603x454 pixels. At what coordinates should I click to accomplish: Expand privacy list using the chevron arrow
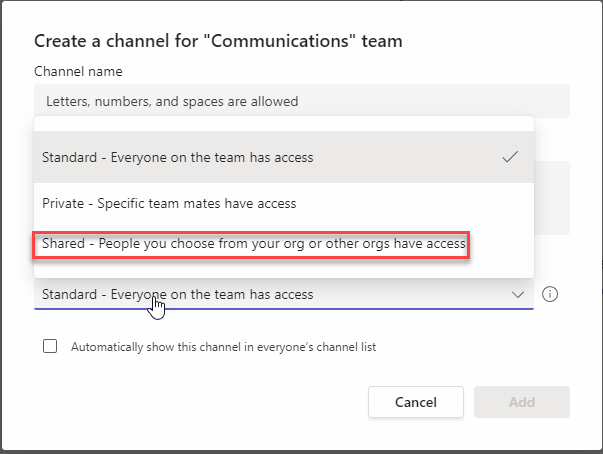tap(518, 295)
